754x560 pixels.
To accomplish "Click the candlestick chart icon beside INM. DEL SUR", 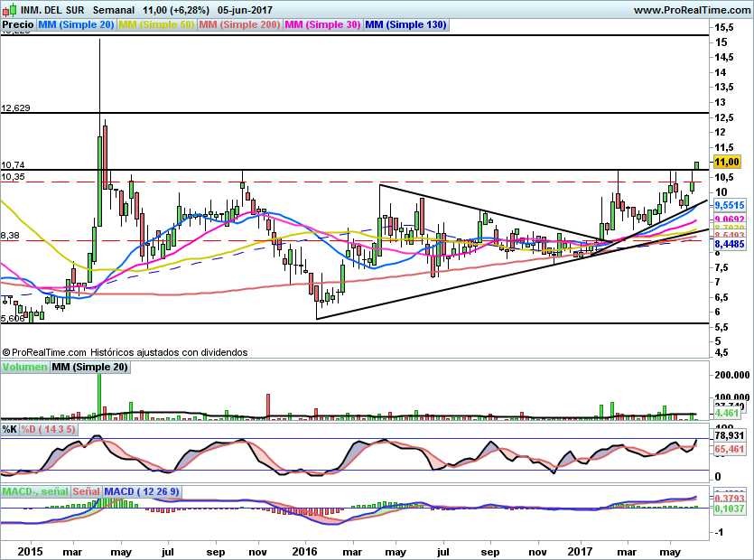I will (x=9, y=9).
